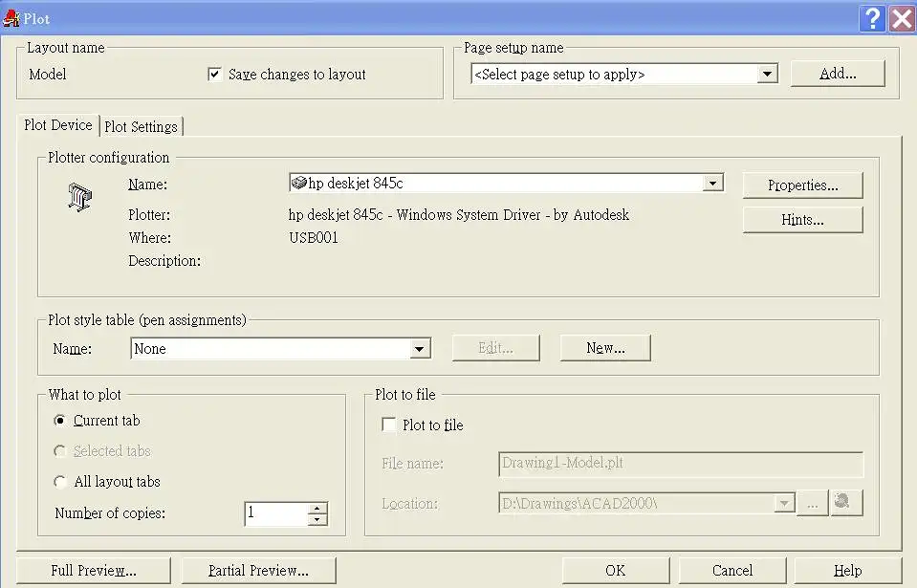Decrease number of copies with down arrow
This screenshot has height=588, width=917.
tap(317, 519)
